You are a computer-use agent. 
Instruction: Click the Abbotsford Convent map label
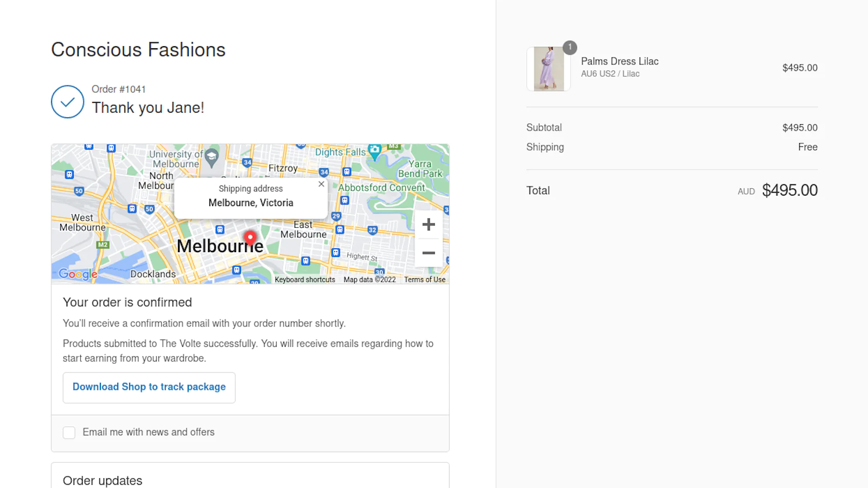tap(382, 188)
